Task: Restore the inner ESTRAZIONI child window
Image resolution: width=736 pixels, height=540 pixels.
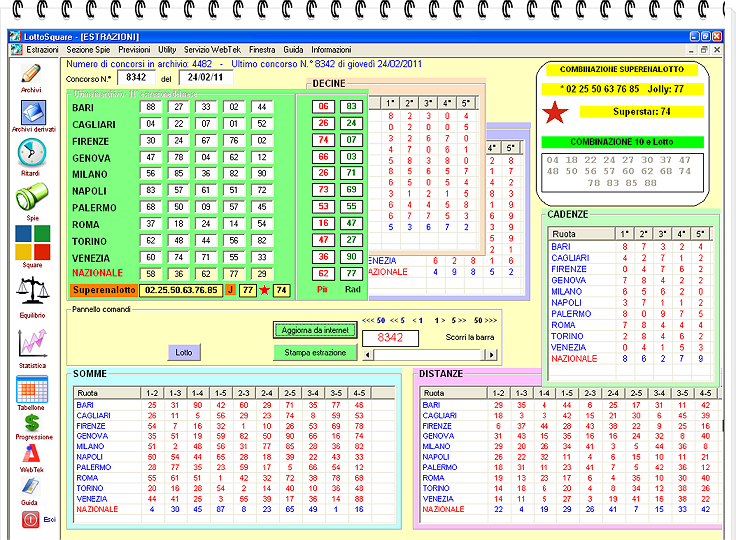Action: click(704, 49)
